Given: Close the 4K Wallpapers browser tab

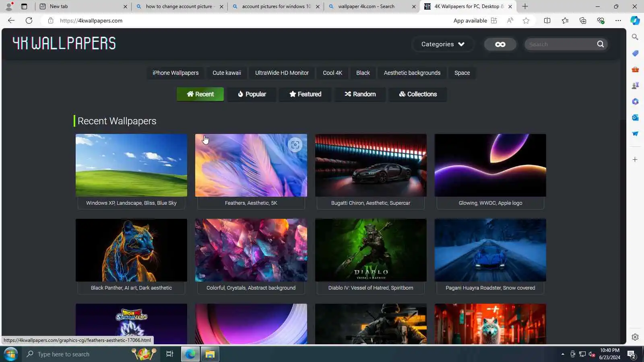Looking at the screenshot, I should pos(510,6).
